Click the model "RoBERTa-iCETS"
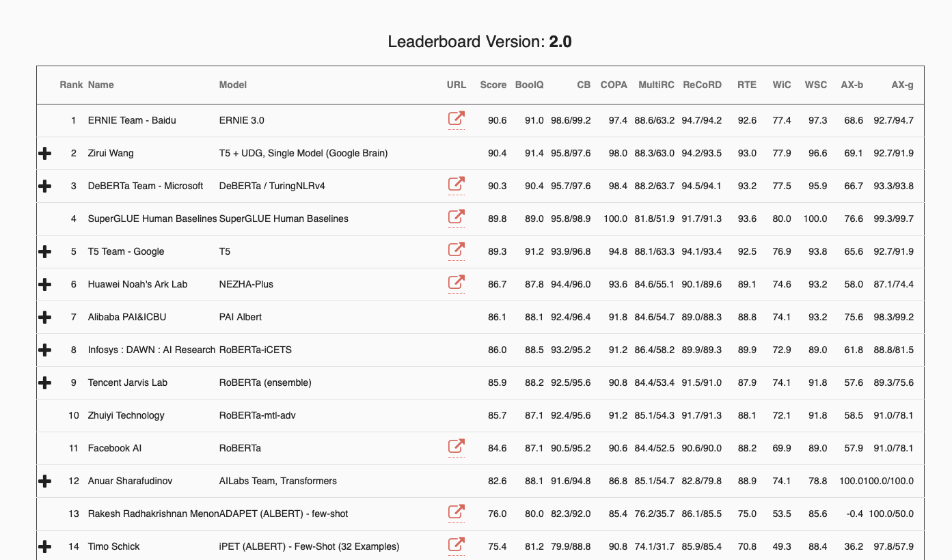Image resolution: width=952 pixels, height=560 pixels. 256,350
